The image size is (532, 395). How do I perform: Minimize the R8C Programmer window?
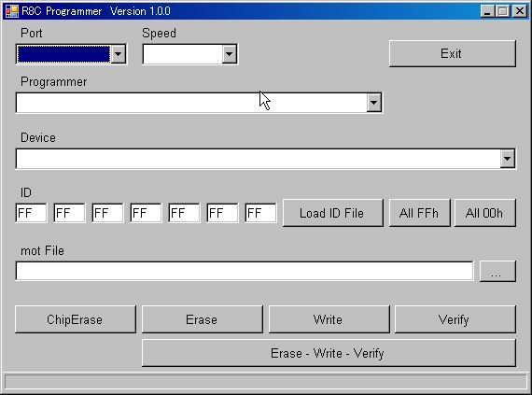[487, 11]
